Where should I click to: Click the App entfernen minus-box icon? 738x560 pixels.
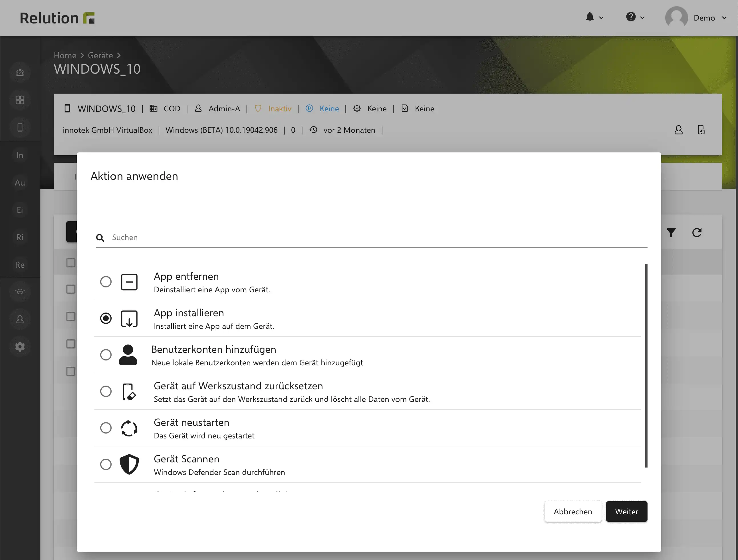pos(129,282)
